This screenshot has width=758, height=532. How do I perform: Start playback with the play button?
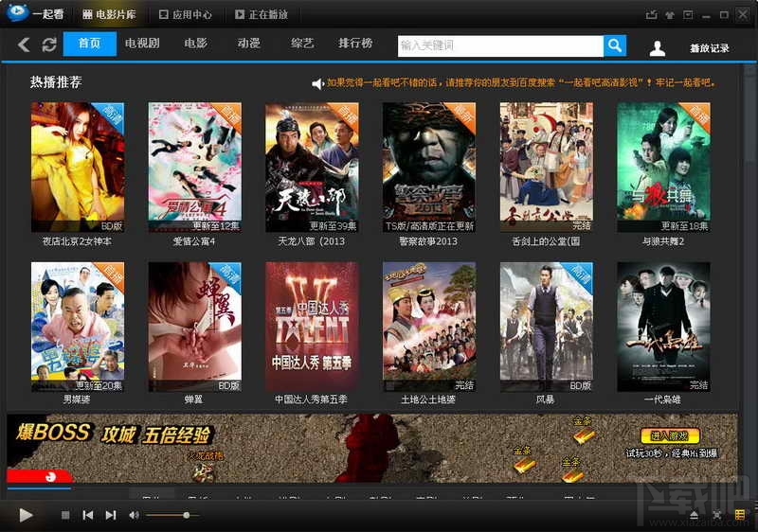pyautogui.click(x=26, y=515)
